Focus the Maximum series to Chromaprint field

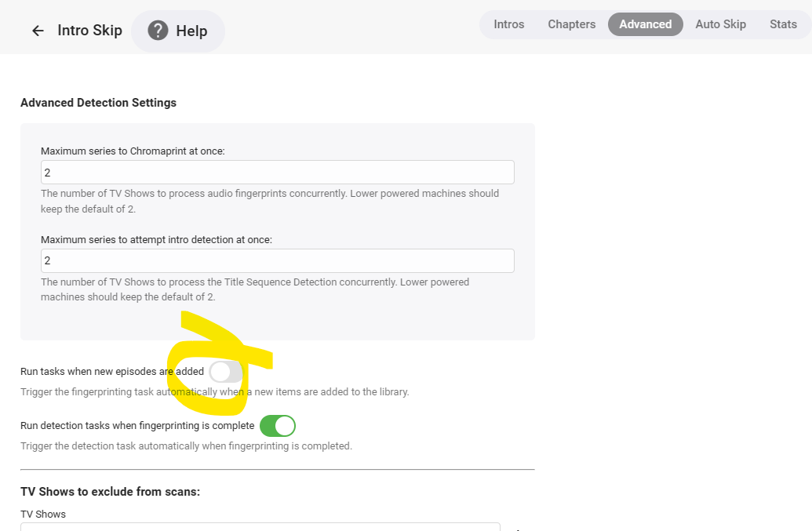277,173
